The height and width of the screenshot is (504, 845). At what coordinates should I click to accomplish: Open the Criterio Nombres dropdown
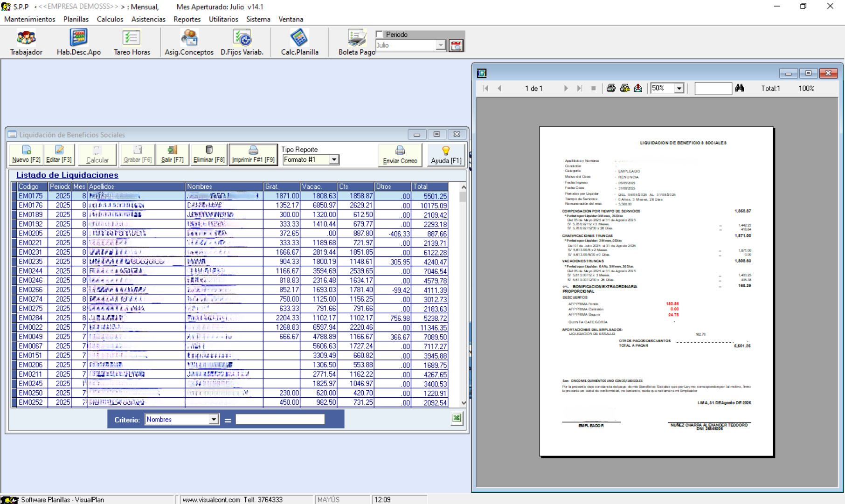(213, 420)
